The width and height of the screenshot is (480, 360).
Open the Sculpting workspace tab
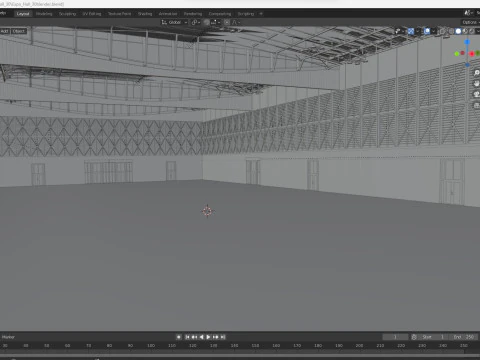tap(67, 14)
